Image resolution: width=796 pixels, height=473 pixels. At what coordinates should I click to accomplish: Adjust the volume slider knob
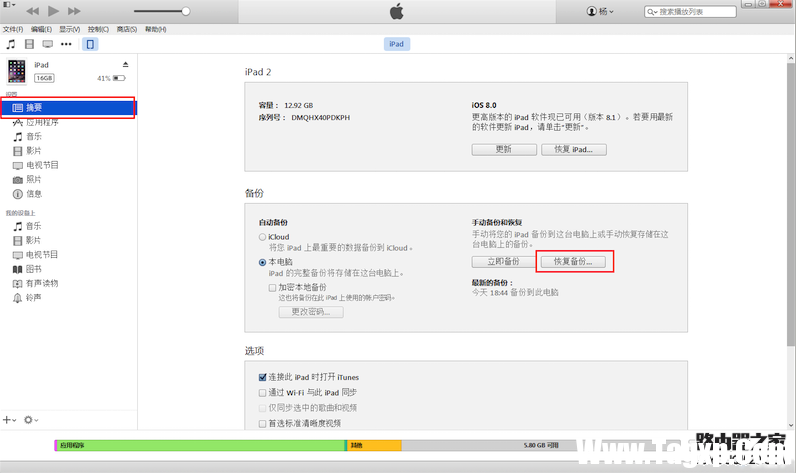tap(186, 11)
